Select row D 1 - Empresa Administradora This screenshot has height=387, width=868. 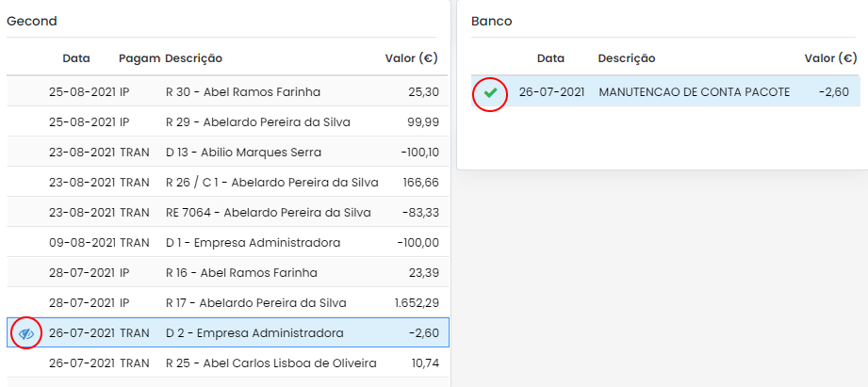pos(228,242)
